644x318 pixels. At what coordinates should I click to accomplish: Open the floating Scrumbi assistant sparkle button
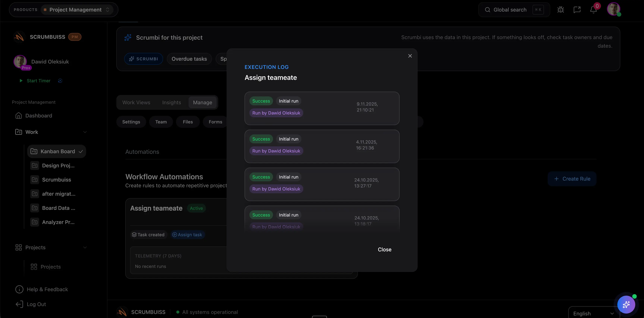click(626, 305)
